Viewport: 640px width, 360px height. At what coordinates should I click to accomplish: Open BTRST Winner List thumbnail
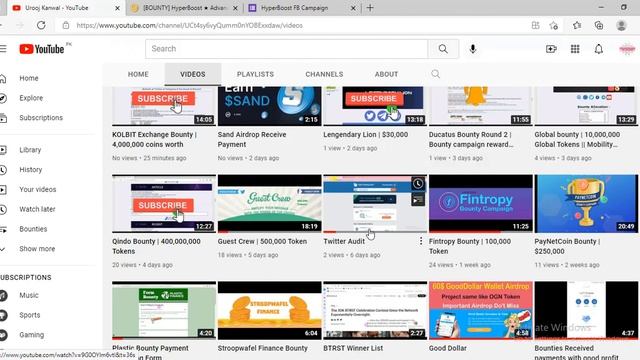click(x=375, y=310)
